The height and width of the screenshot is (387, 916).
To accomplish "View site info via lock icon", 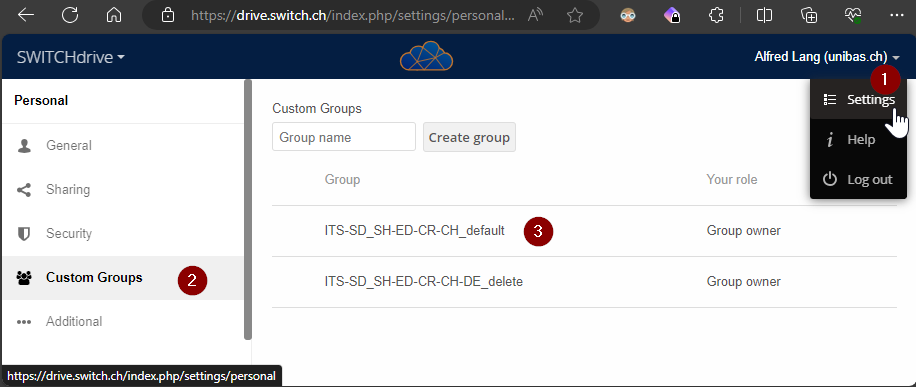I will coord(168,16).
